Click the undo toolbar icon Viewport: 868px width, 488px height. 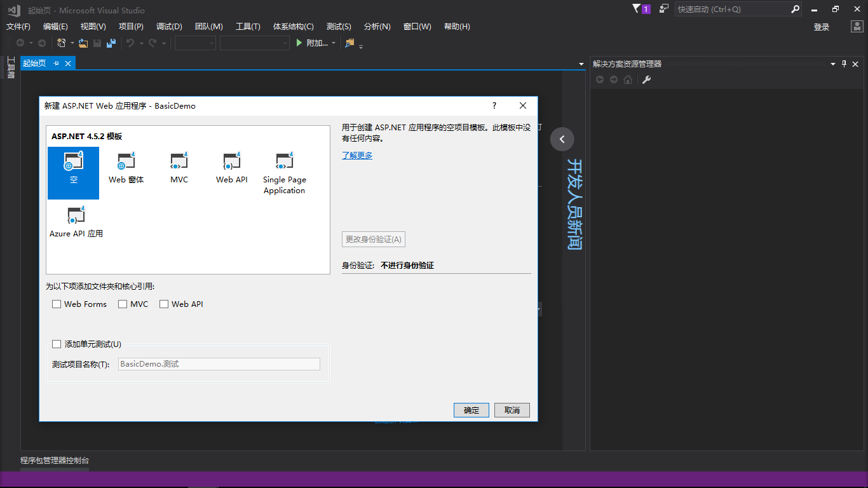tap(130, 43)
